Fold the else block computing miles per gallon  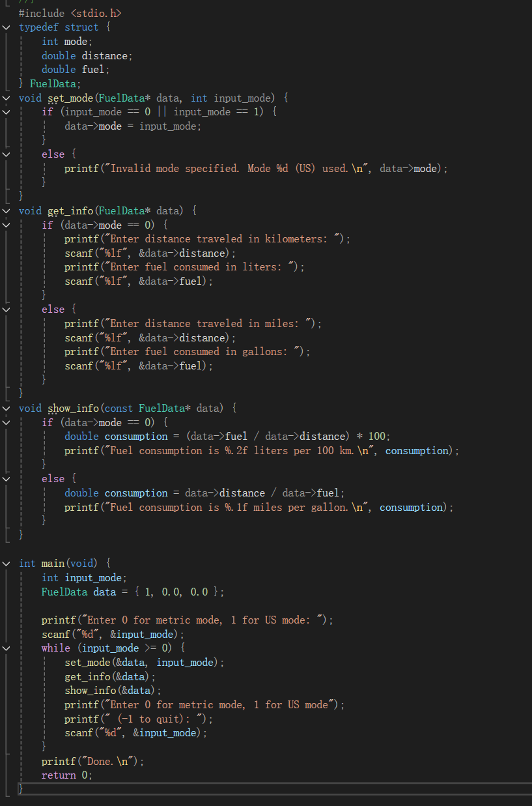coord(6,479)
